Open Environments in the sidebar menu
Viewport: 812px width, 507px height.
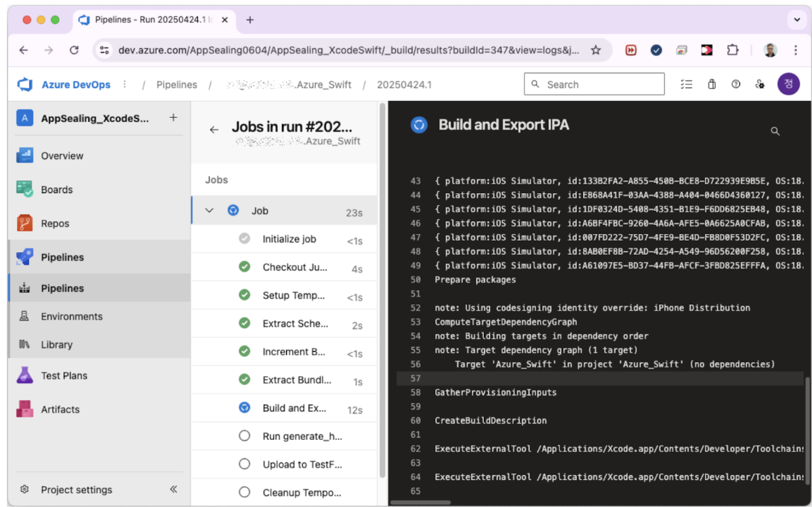pos(71,317)
